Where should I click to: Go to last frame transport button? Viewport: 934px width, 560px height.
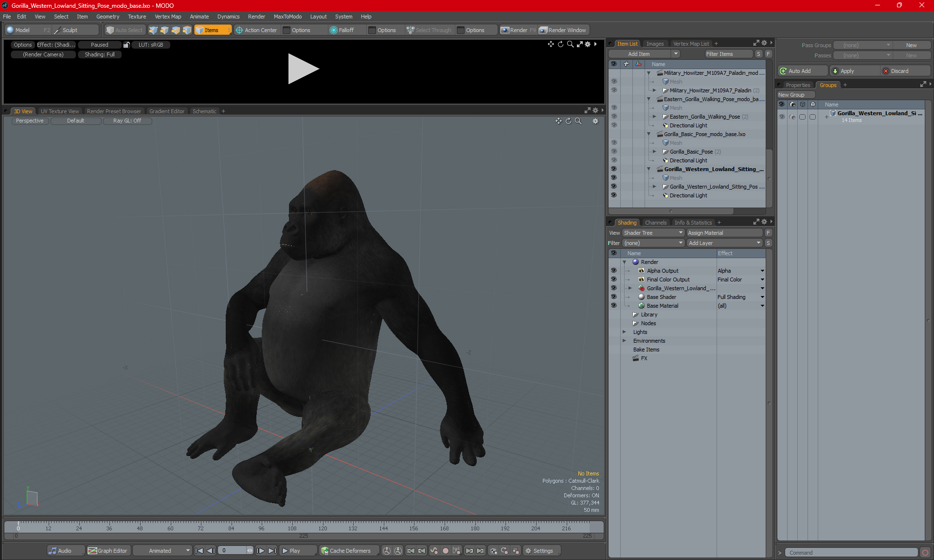coord(272,551)
